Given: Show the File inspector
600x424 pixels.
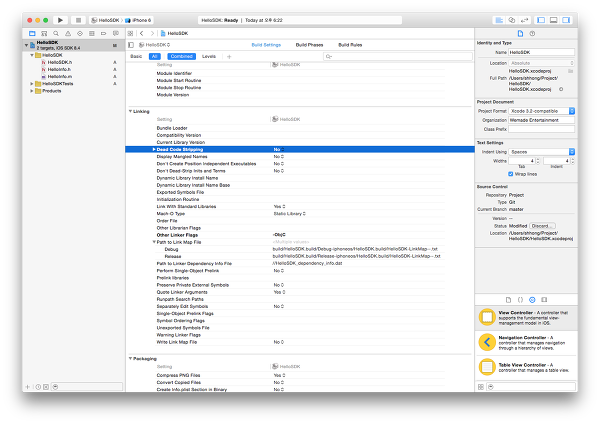Looking at the screenshot, I should 520,34.
